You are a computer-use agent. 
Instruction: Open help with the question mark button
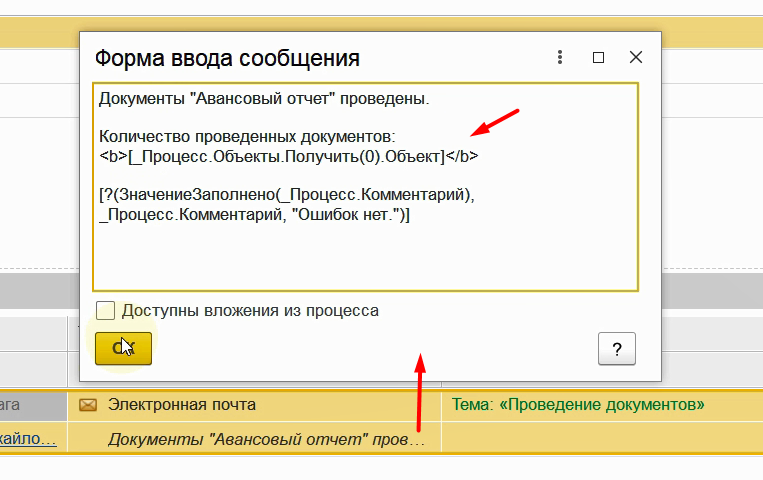[617, 349]
